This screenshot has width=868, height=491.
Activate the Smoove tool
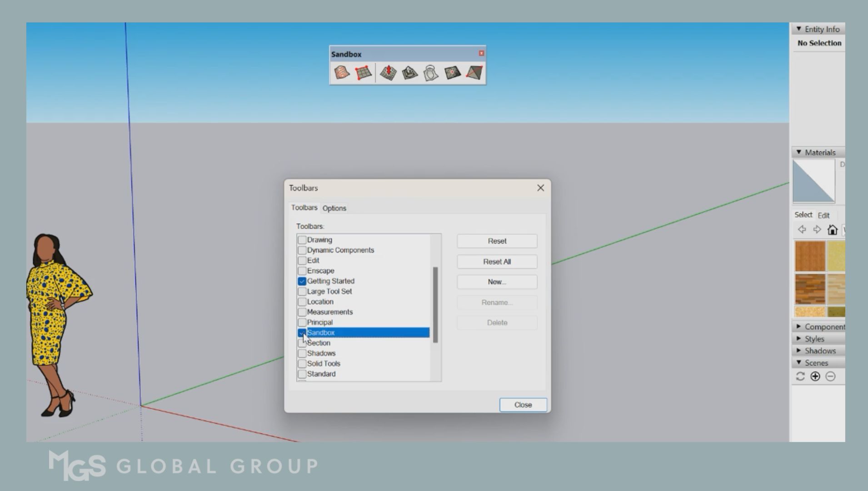(389, 73)
